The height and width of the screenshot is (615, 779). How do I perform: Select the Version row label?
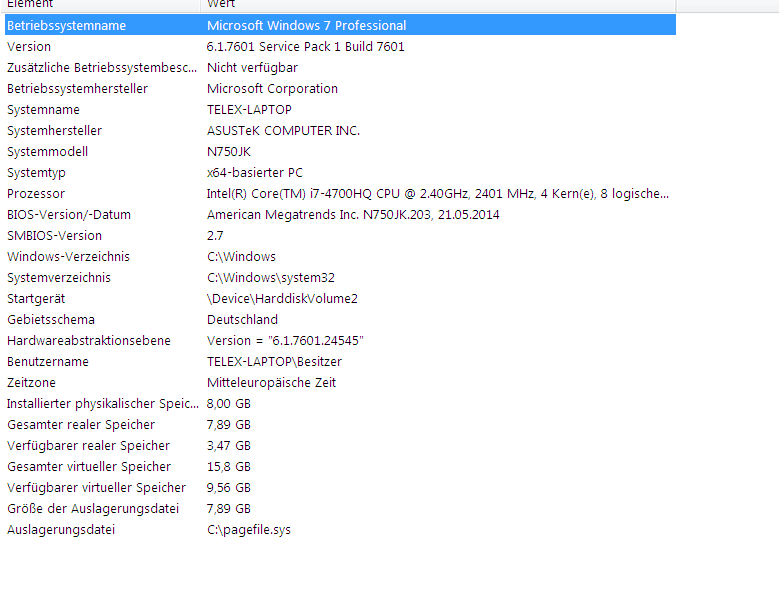tap(29, 47)
